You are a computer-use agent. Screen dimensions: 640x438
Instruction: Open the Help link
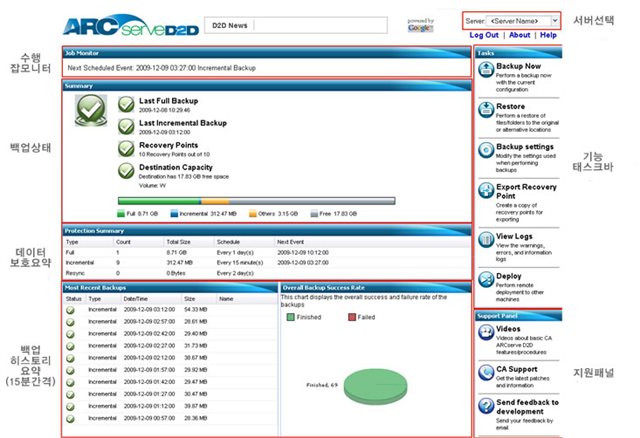click(x=548, y=35)
